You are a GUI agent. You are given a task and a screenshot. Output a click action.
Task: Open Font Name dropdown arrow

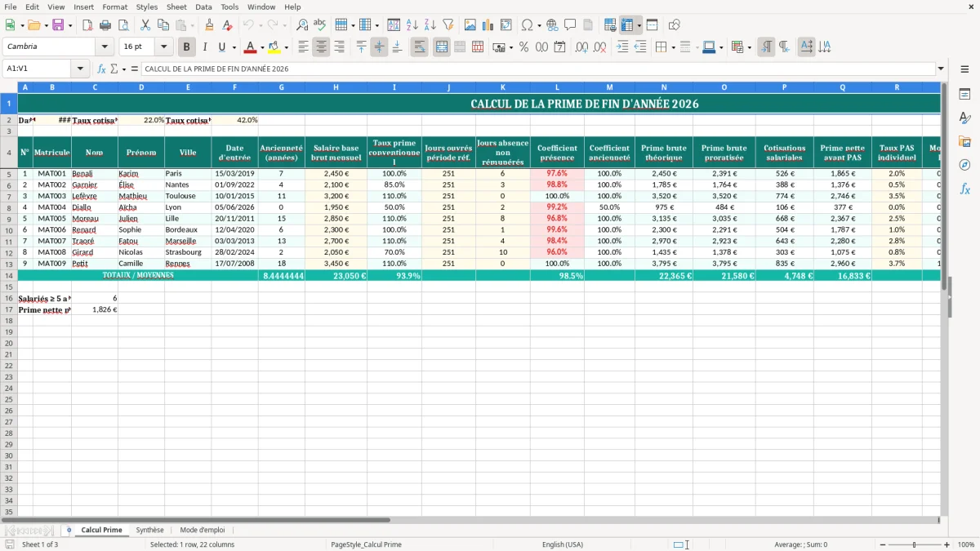click(105, 47)
